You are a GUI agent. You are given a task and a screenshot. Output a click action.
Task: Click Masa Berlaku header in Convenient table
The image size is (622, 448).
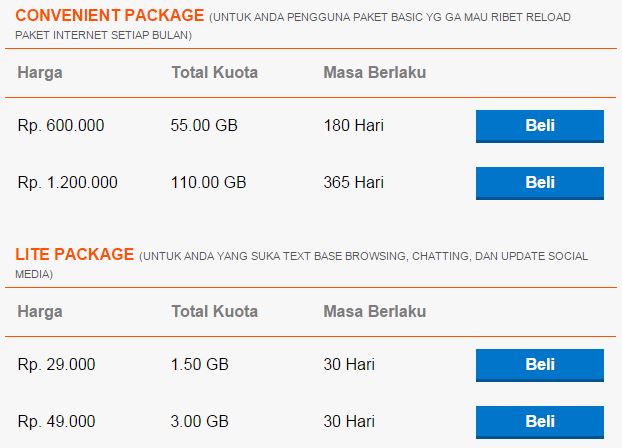click(x=375, y=73)
